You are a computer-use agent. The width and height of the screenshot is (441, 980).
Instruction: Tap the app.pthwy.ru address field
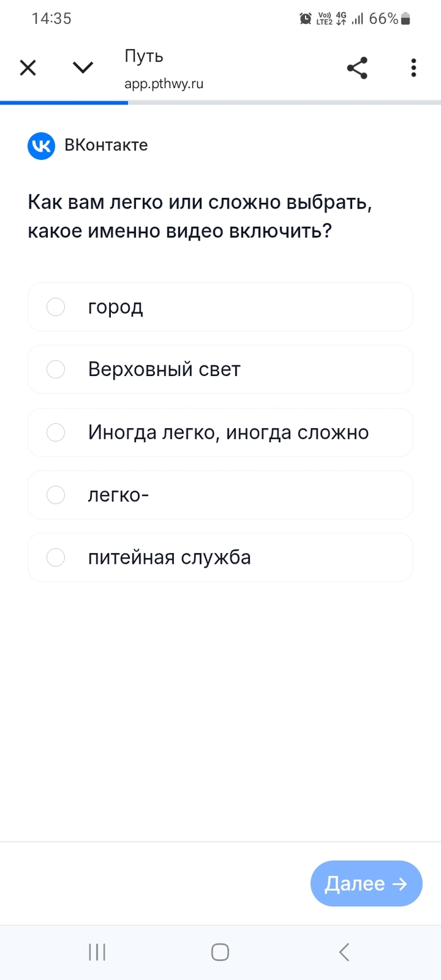tap(165, 84)
